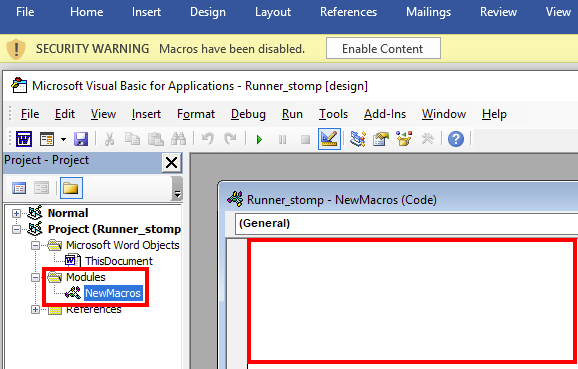
Task: Toggle Design Mode icon
Action: (329, 139)
